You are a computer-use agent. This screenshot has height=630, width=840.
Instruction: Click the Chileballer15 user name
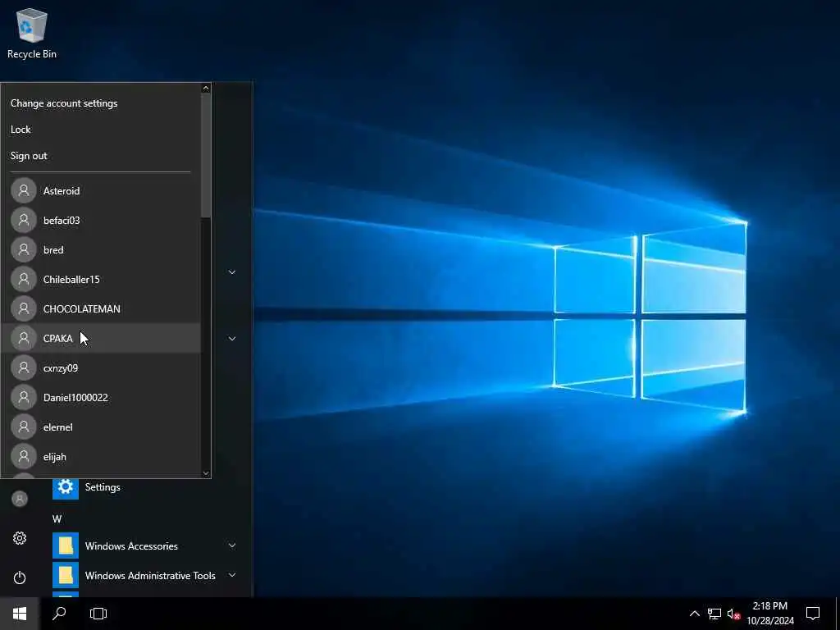pos(71,279)
